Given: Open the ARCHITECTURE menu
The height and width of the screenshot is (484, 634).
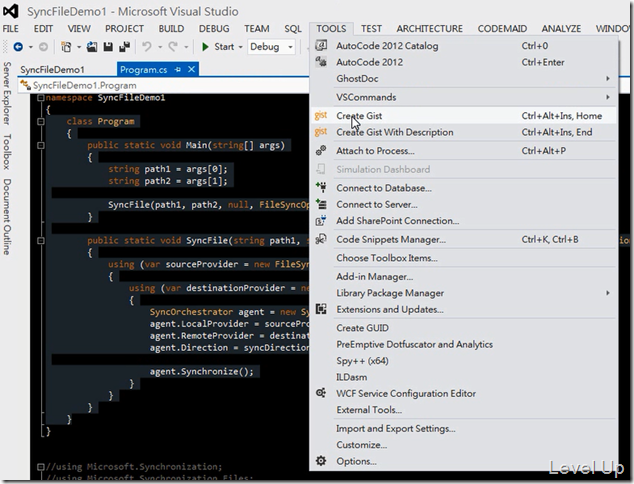Looking at the screenshot, I should (x=429, y=29).
